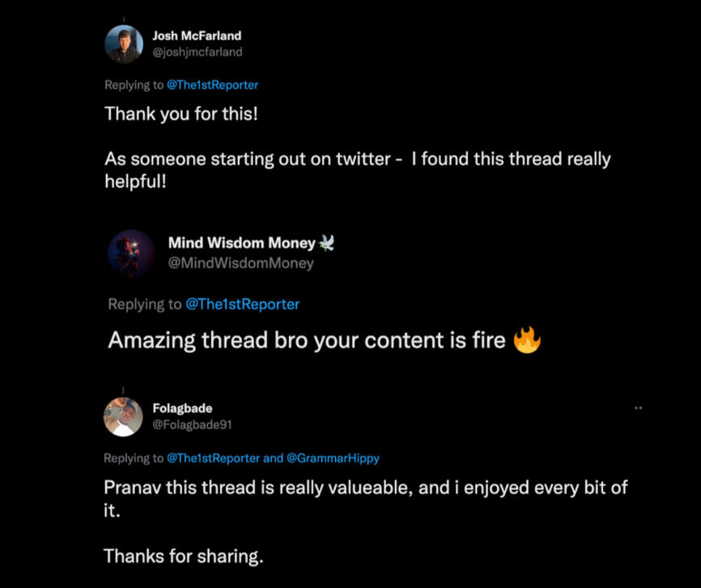Open the @GrammarHippy mention link

(x=333, y=458)
